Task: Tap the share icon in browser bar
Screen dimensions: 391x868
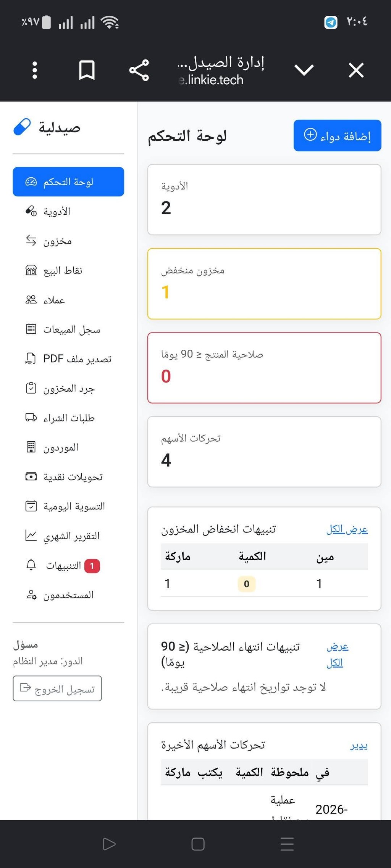Action: (x=139, y=70)
